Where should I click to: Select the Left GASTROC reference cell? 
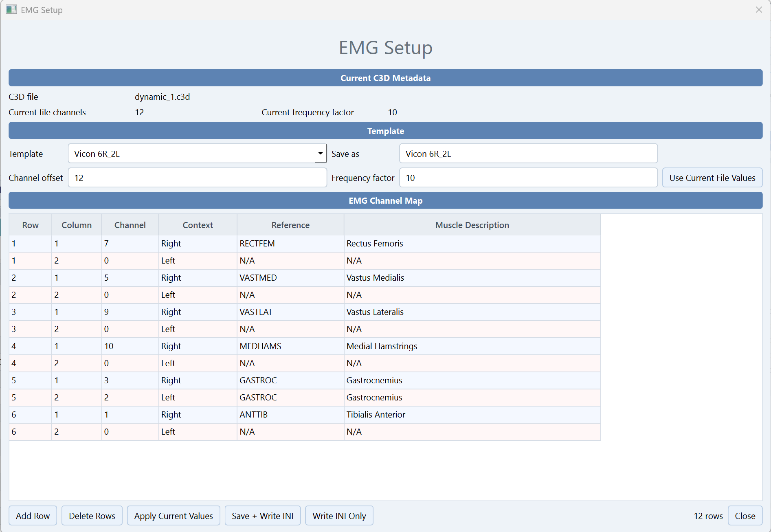click(x=290, y=398)
